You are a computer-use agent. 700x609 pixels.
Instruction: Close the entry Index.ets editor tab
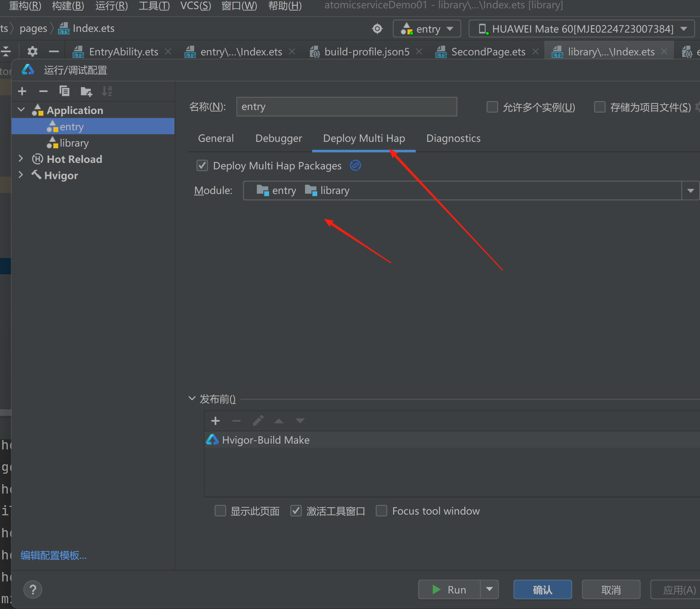click(x=292, y=52)
